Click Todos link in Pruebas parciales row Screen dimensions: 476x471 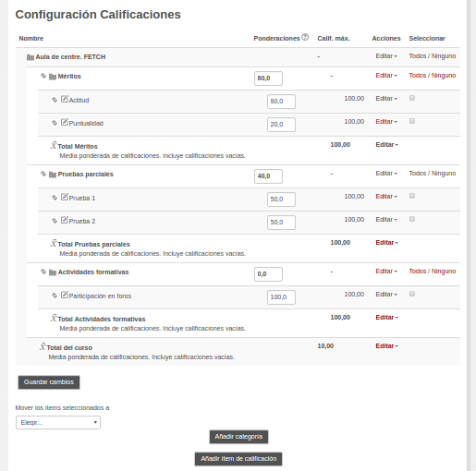pos(418,174)
